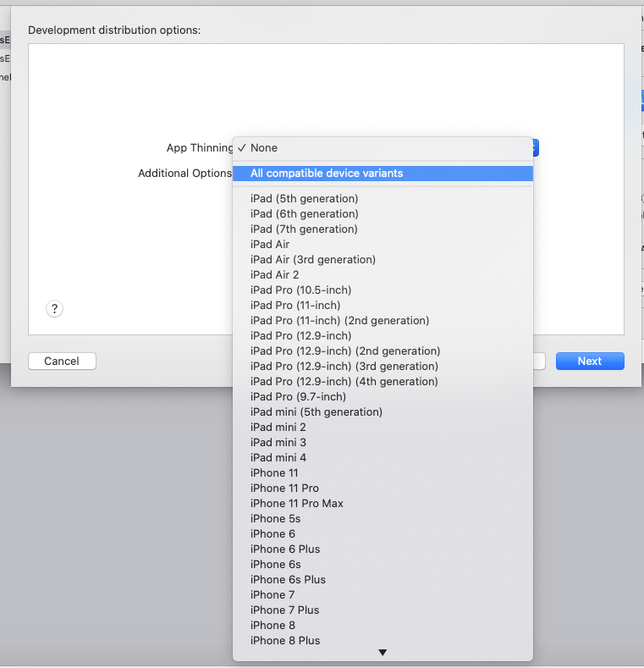
Task: Select iPhone 6s Plus variant
Action: tap(288, 580)
